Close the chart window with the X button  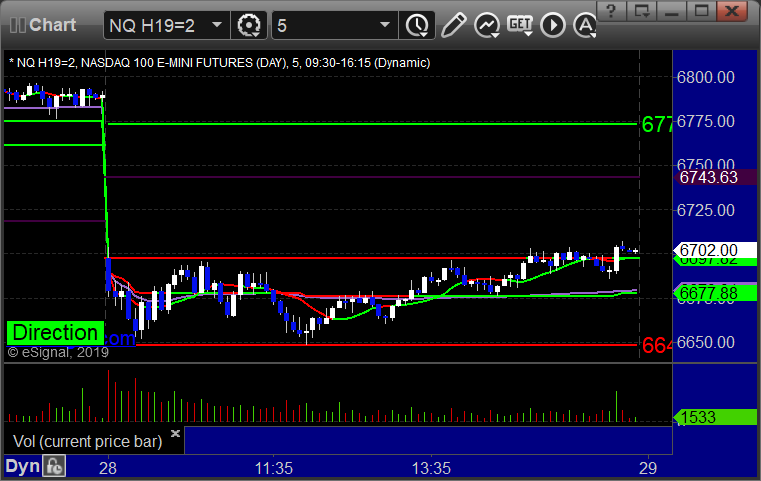tap(732, 11)
